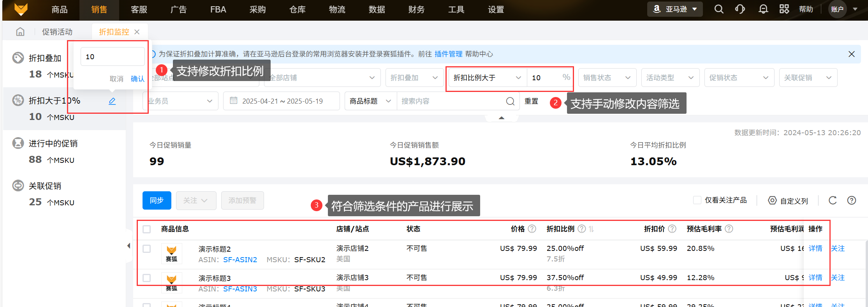This screenshot has height=307, width=868.
Task: Click the refresh table icon
Action: click(833, 200)
